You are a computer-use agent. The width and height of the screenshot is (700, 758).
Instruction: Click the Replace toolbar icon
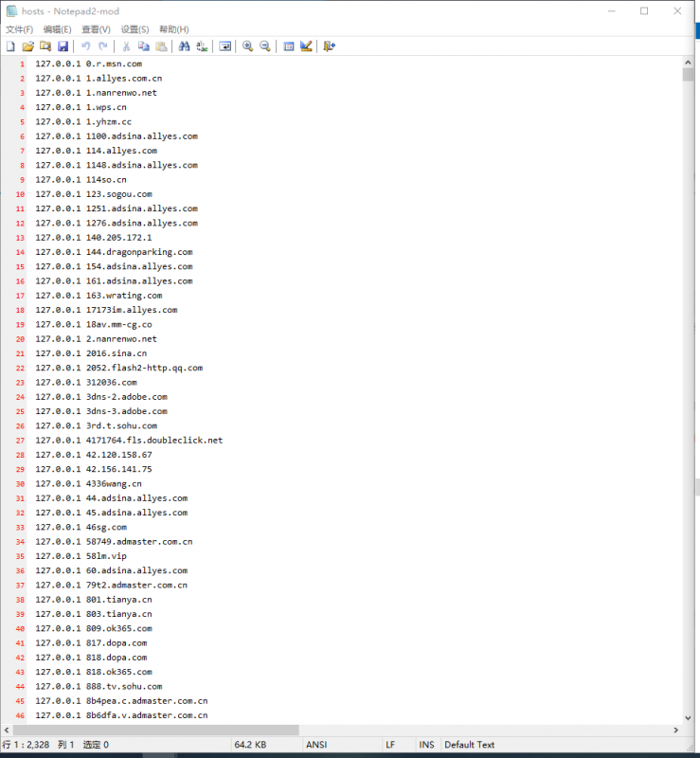202,45
